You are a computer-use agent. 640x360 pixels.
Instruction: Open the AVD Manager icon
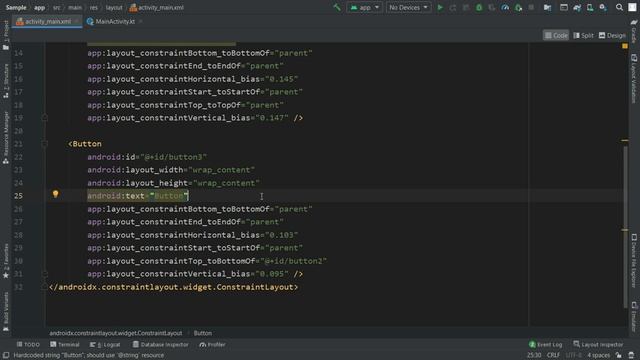click(590, 7)
